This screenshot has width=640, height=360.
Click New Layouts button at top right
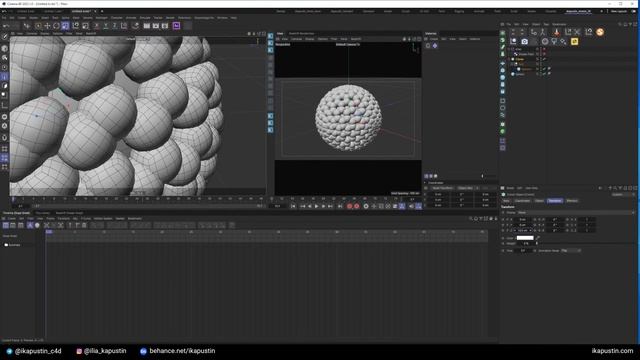pyautogui.click(x=618, y=11)
